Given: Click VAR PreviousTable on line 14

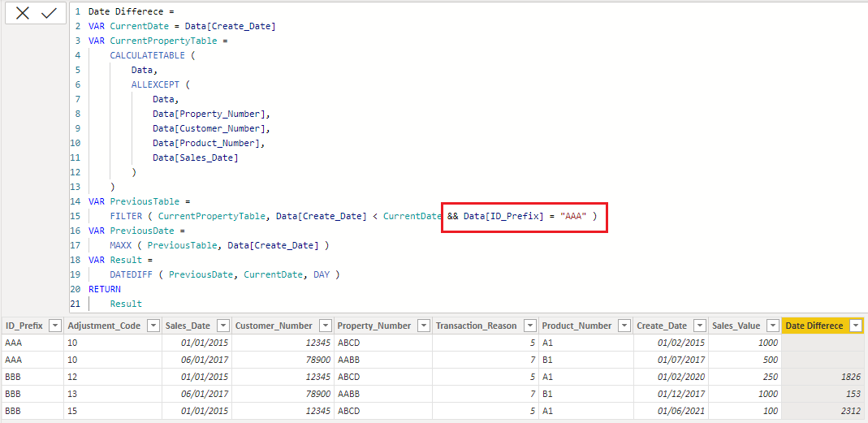Looking at the screenshot, I should (133, 201).
